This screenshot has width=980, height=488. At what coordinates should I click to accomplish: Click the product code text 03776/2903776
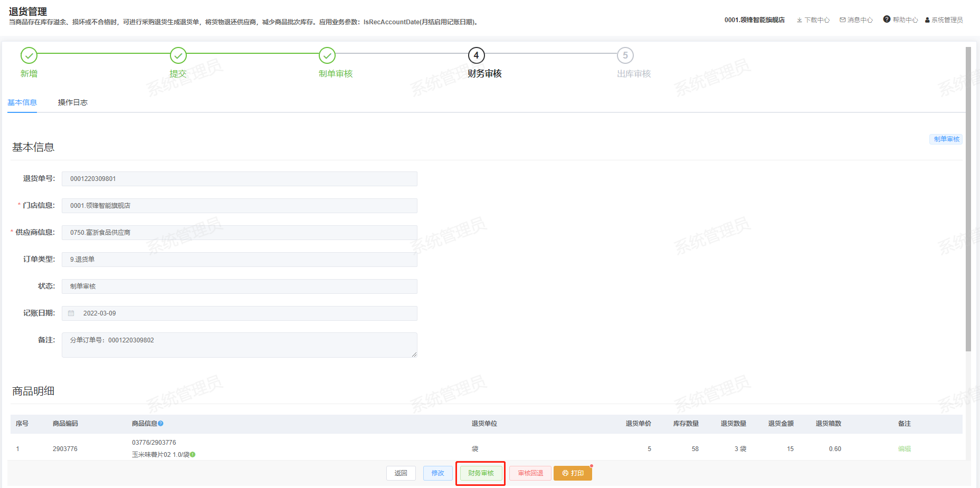pos(154,443)
